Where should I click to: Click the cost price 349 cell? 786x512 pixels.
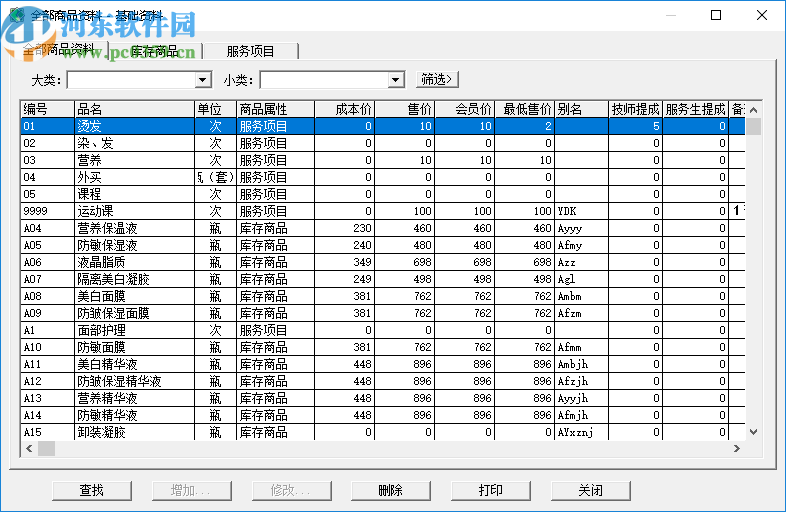[x=344, y=262]
